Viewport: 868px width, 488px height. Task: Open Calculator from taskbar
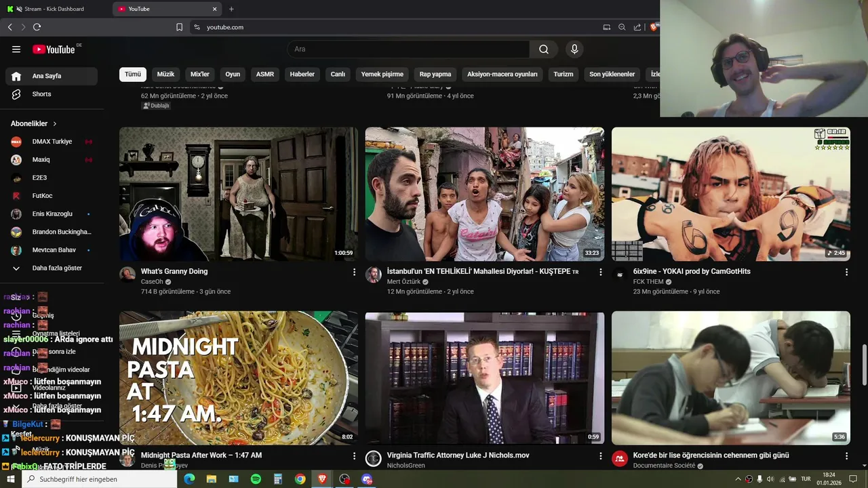point(278,479)
